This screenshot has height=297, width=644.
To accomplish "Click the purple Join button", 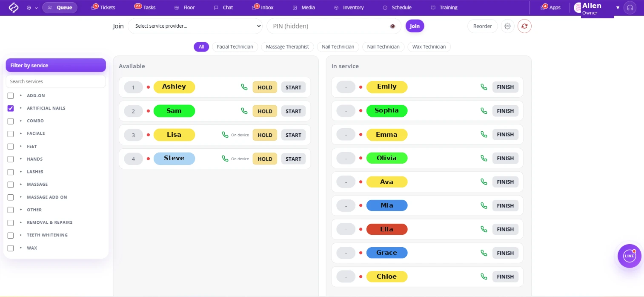I will (x=415, y=26).
